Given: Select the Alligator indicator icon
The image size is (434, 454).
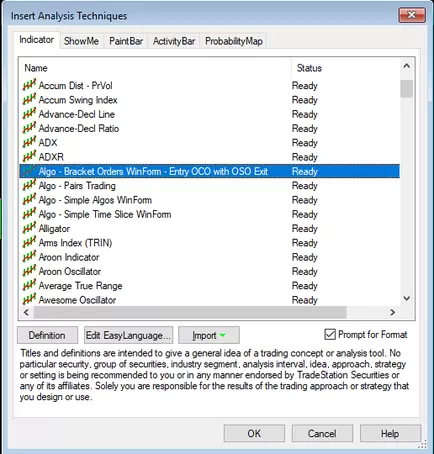Looking at the screenshot, I should click(29, 228).
